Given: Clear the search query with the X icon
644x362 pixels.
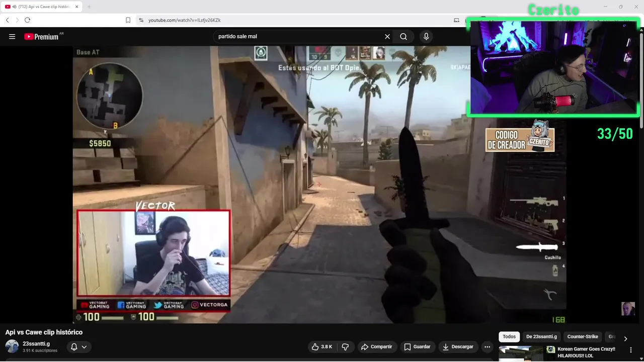Looking at the screenshot, I should (x=387, y=37).
